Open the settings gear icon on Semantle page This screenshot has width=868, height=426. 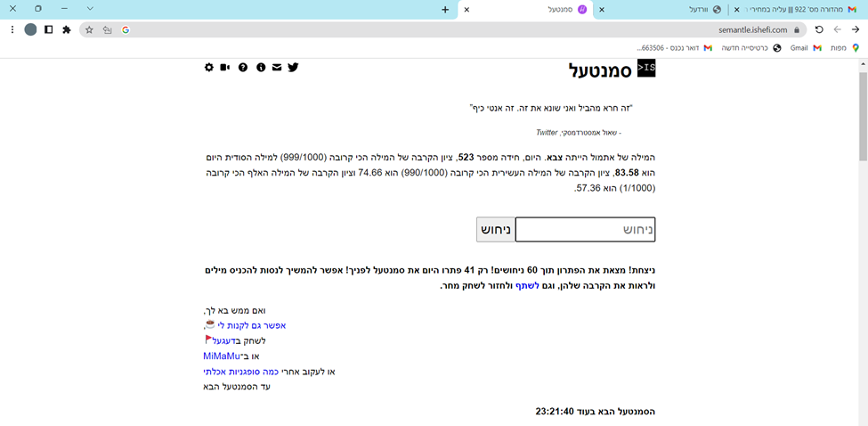(x=208, y=67)
